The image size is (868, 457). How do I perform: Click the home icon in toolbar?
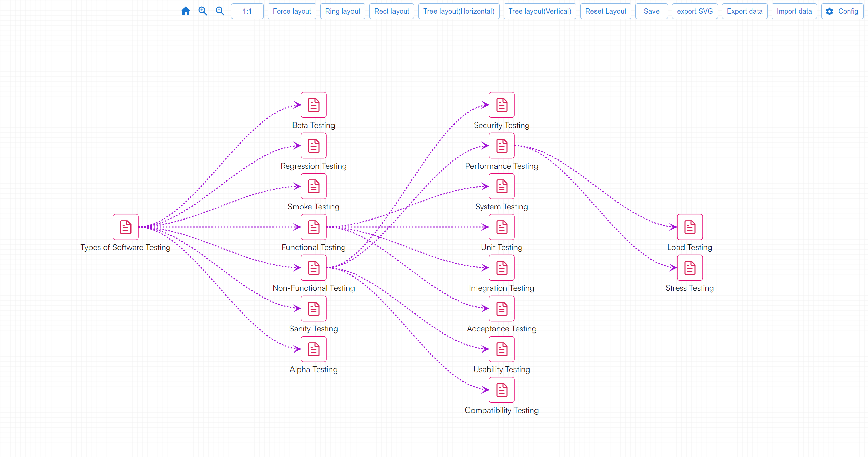185,11
